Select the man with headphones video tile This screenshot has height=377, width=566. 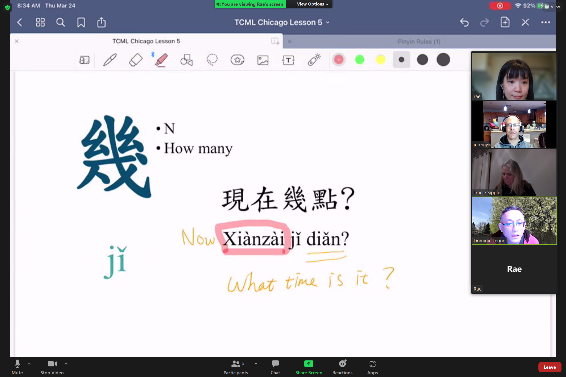514,125
